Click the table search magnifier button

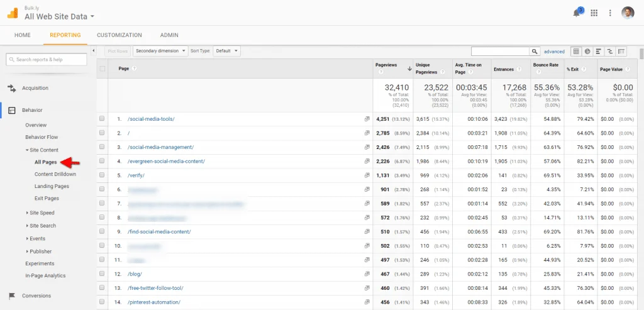tap(535, 51)
